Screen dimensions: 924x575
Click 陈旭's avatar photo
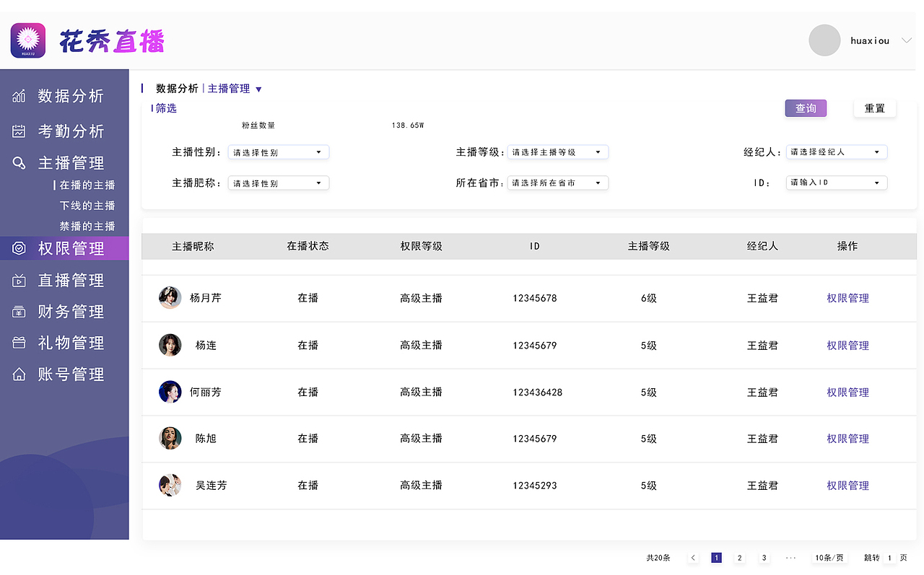[x=170, y=438]
